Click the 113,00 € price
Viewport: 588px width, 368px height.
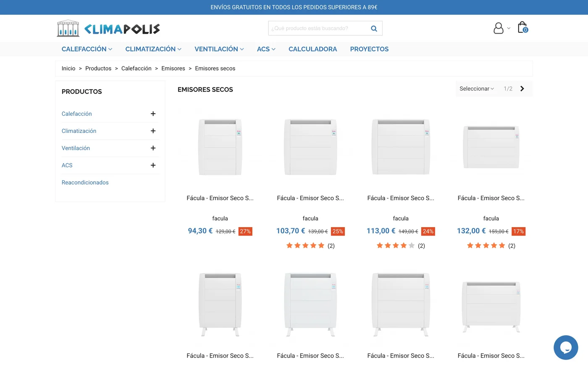(x=381, y=231)
